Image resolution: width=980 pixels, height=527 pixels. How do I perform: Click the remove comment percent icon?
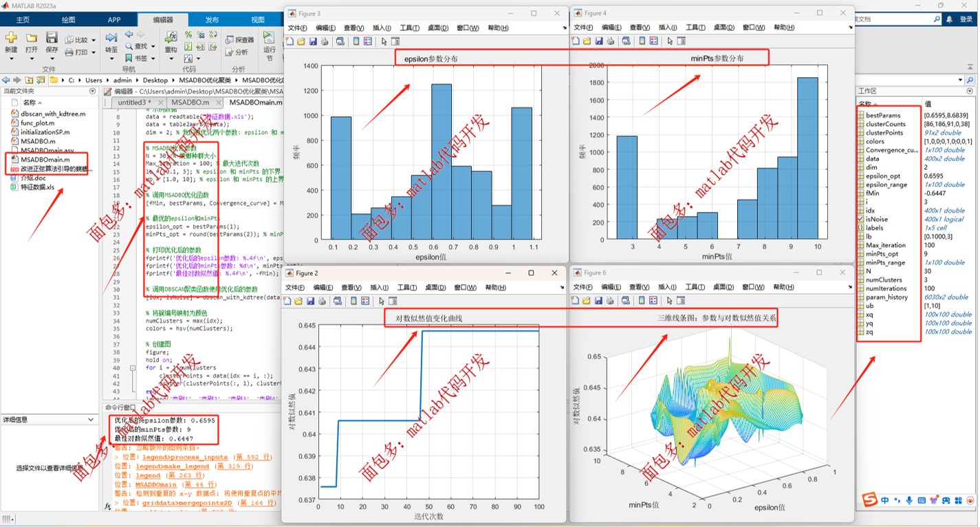coord(200,34)
